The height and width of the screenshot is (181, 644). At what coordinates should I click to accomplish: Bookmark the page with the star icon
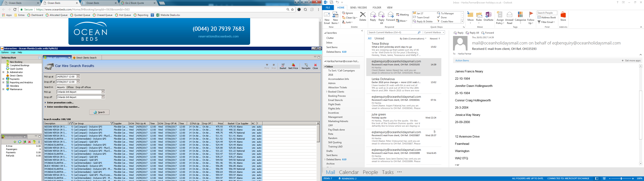coord(292,9)
